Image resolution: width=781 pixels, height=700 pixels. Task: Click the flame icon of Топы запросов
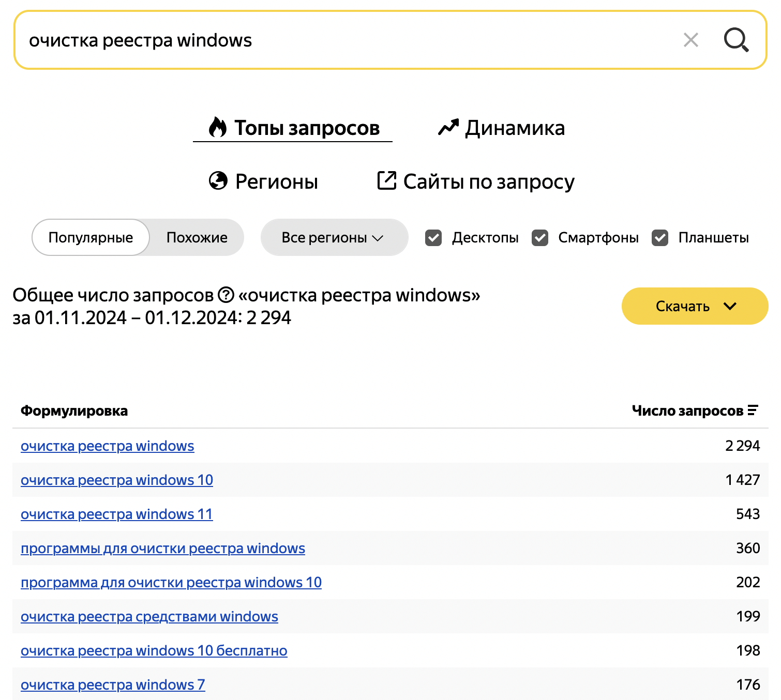tap(218, 127)
